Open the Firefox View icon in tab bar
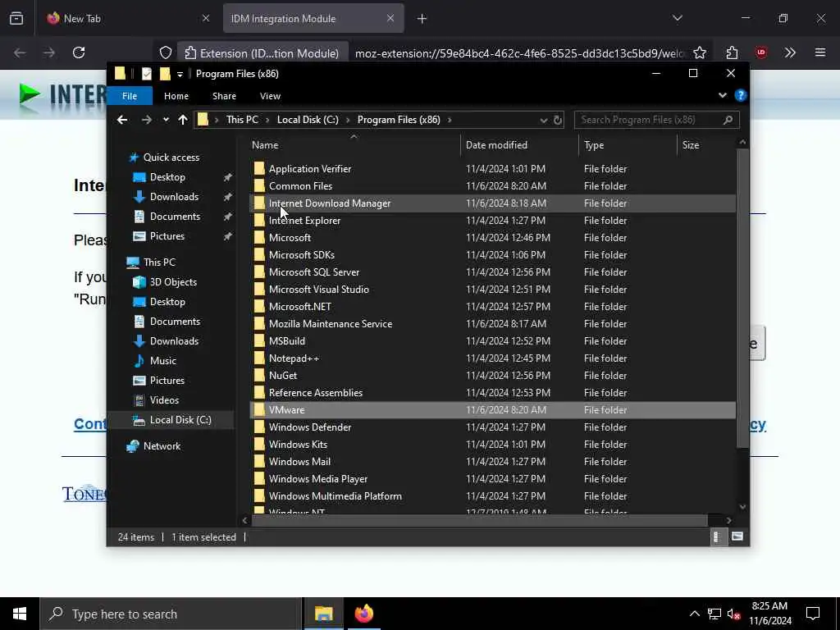 [16, 18]
